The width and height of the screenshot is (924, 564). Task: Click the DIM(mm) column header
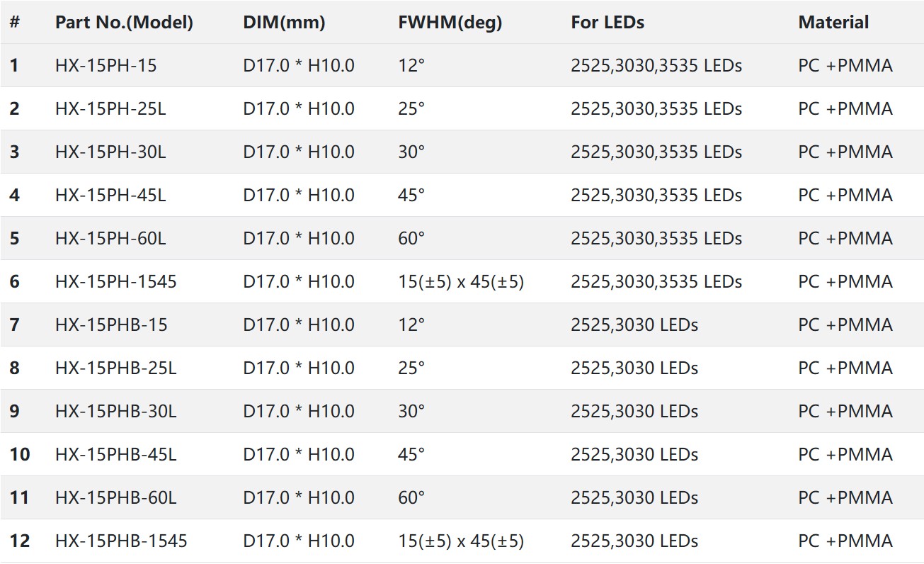coord(284,23)
